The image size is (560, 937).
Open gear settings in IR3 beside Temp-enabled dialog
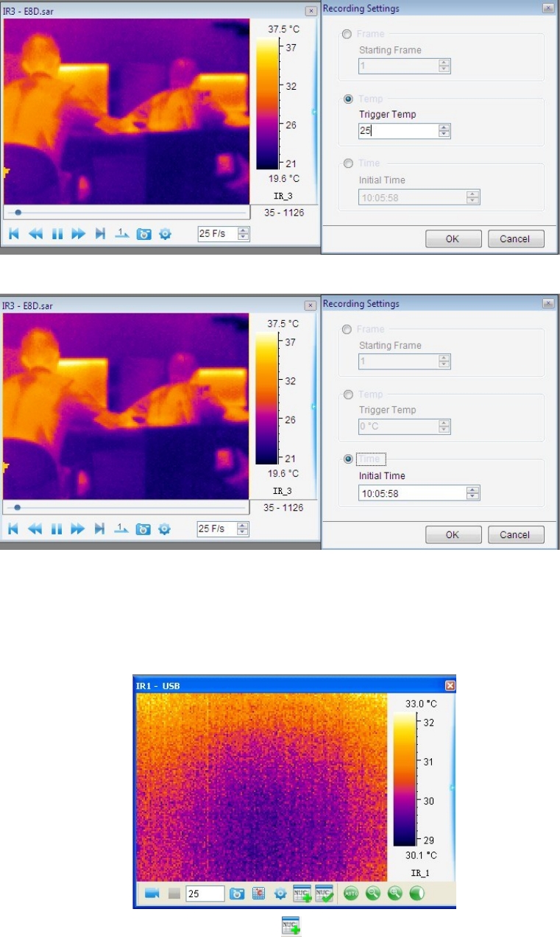tap(165, 234)
